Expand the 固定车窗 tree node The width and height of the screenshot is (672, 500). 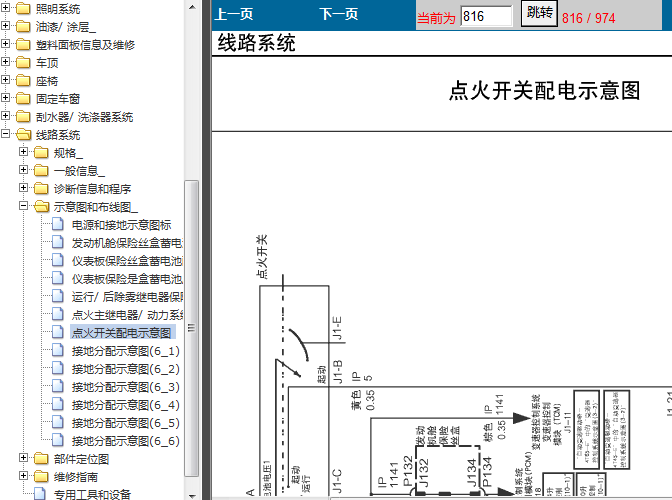5,98
